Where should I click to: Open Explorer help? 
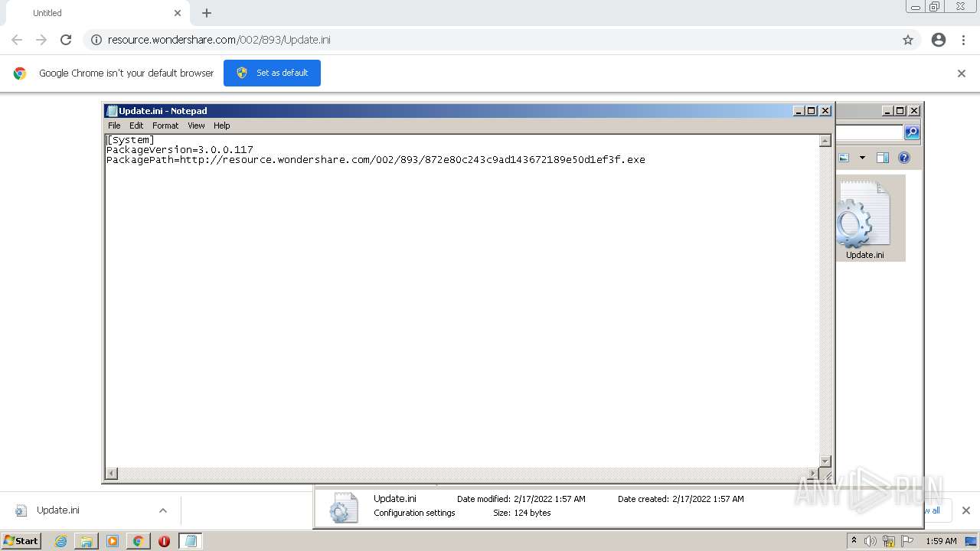click(904, 158)
